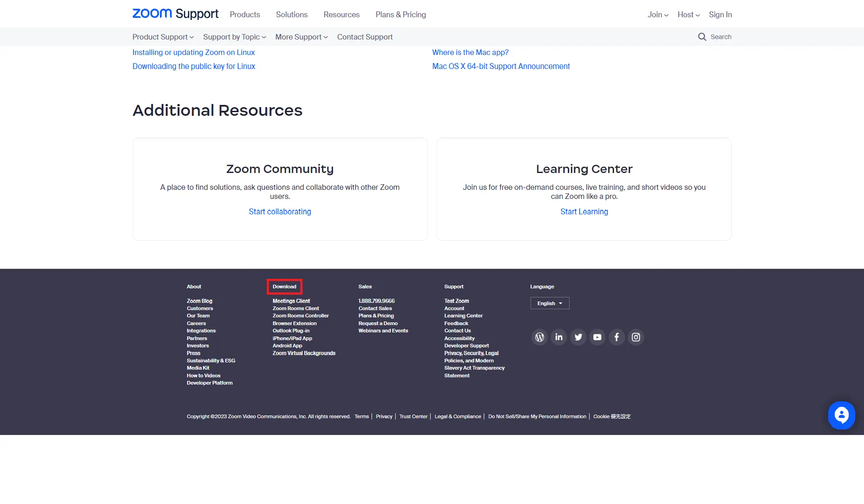864x504 pixels.
Task: Expand the Product Support menu
Action: click(163, 37)
